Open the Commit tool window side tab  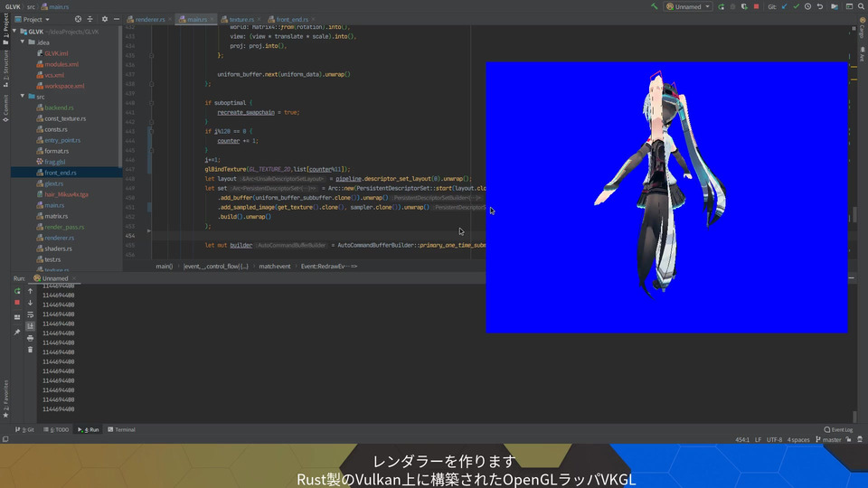5,108
